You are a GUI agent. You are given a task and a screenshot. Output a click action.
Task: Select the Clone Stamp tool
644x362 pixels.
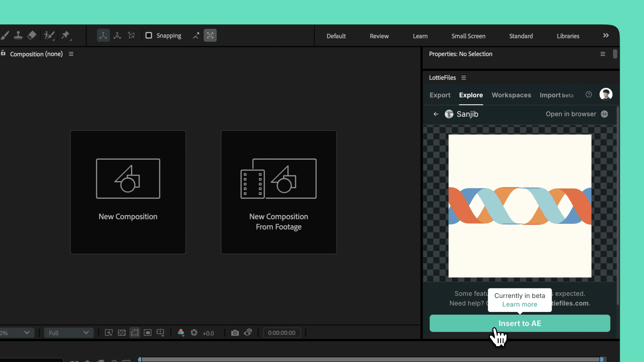18,35
